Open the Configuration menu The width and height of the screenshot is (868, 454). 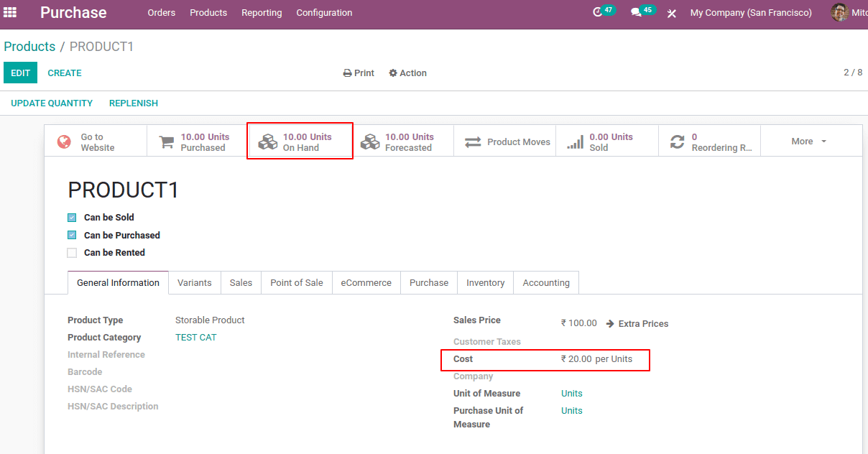[324, 13]
